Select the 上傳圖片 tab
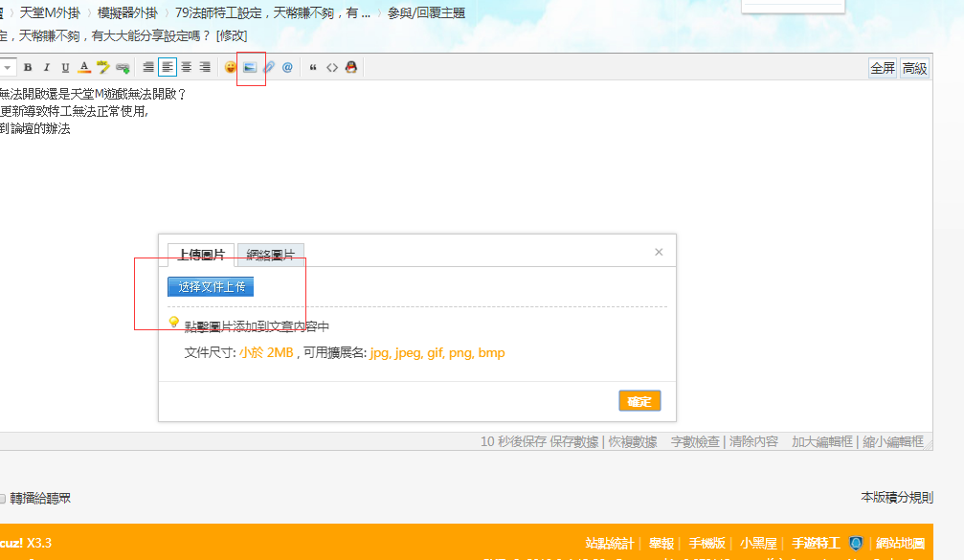Viewport: 964px width, 560px height. [201, 255]
